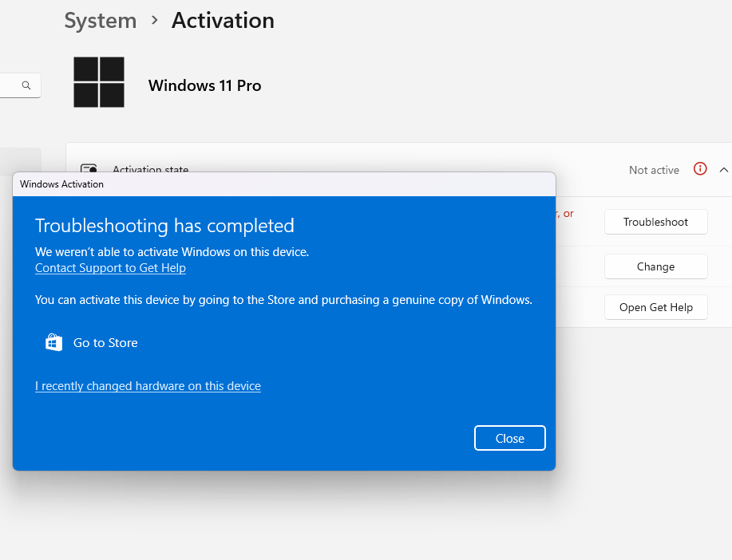Click the Troubleshooting has completed heading
The height and width of the screenshot is (560, 732).
click(164, 226)
